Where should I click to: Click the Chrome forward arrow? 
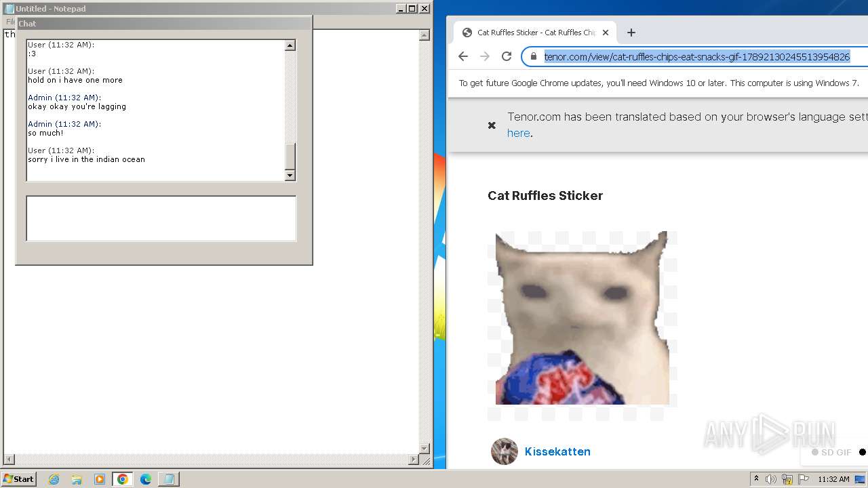coord(485,56)
